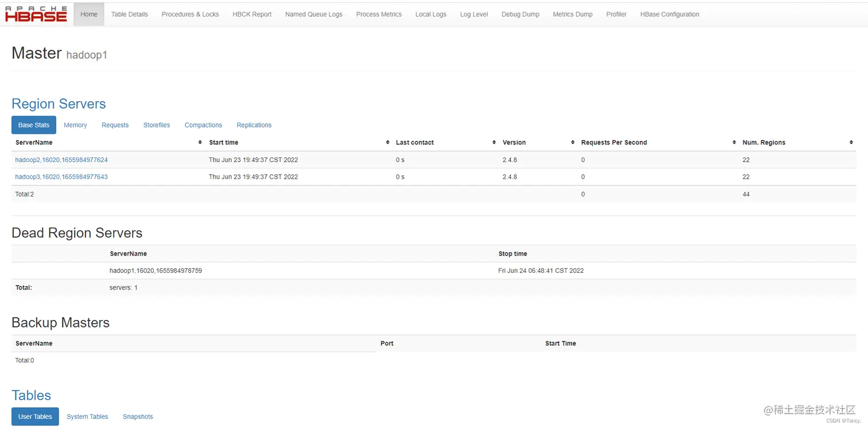Click hadoop3 version 2.4.8 cell

[x=510, y=177]
